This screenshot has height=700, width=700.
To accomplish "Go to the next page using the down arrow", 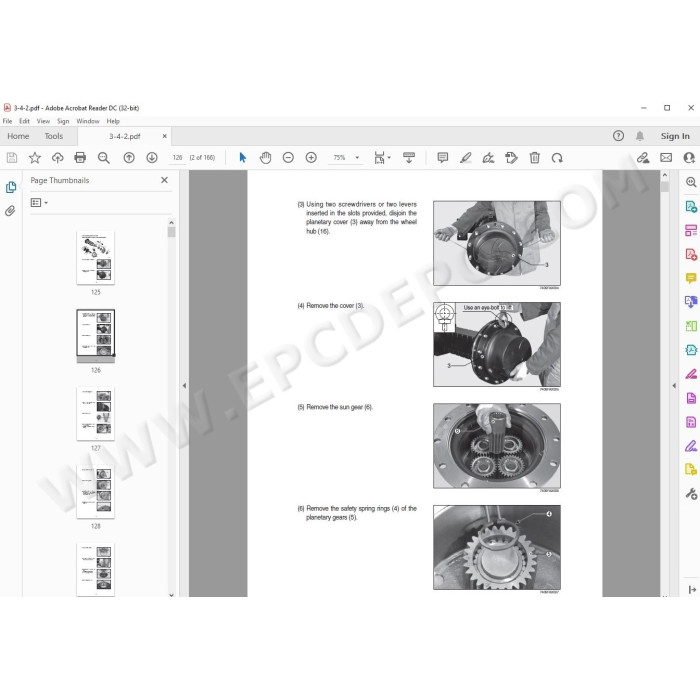I will pyautogui.click(x=152, y=158).
